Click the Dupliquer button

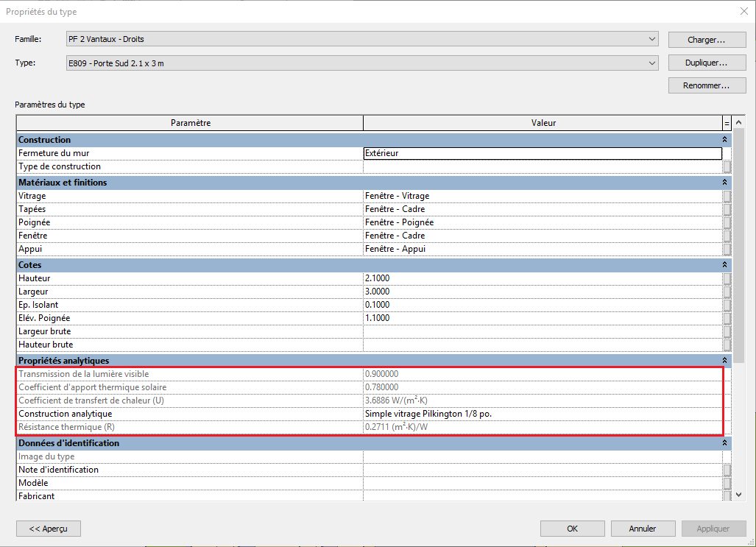707,63
